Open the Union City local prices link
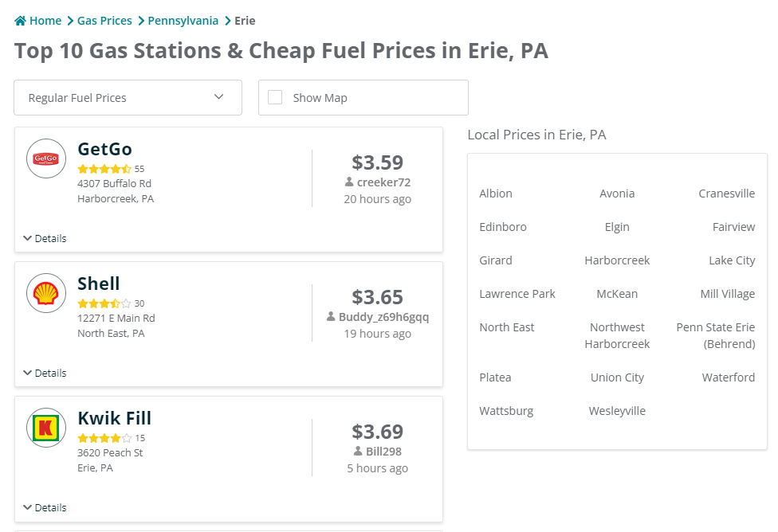This screenshot has width=778, height=532. click(617, 377)
